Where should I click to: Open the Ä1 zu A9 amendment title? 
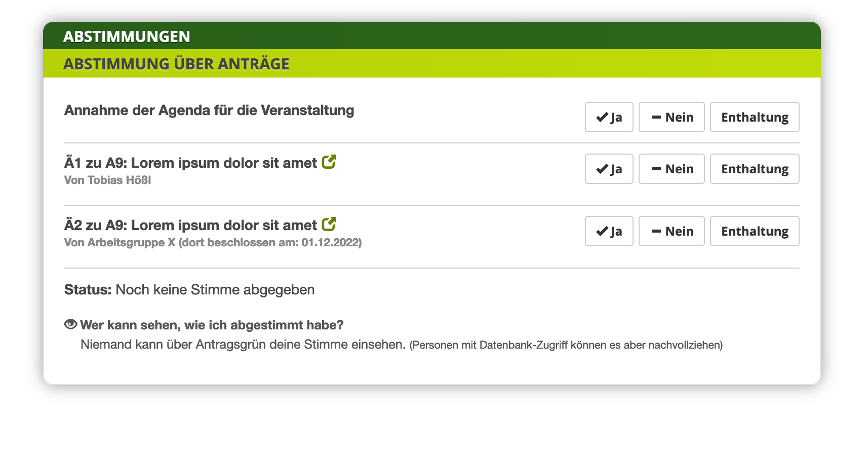pyautogui.click(x=190, y=163)
